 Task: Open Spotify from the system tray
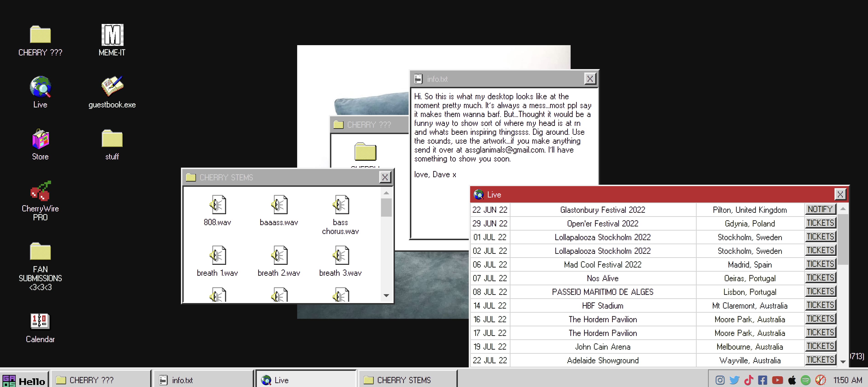[806, 380]
